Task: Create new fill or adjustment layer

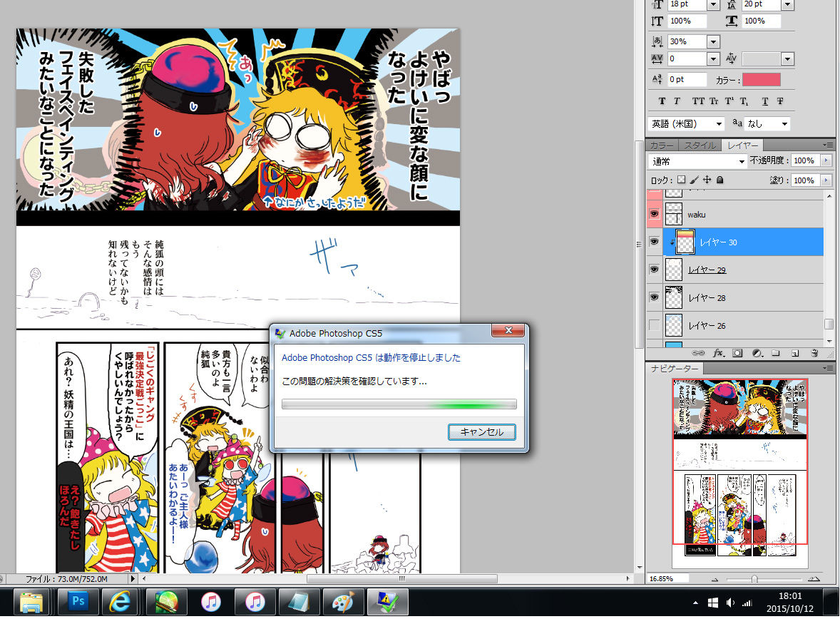Action: [757, 353]
